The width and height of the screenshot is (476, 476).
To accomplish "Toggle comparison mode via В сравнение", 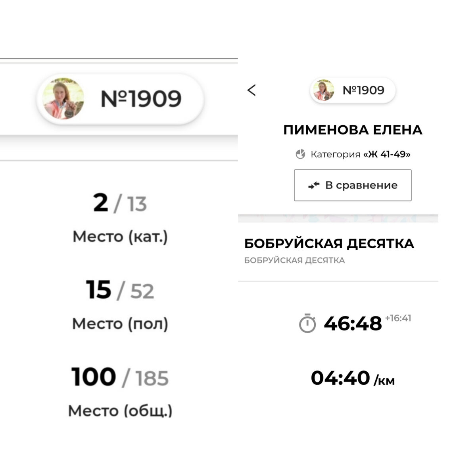I will (353, 185).
